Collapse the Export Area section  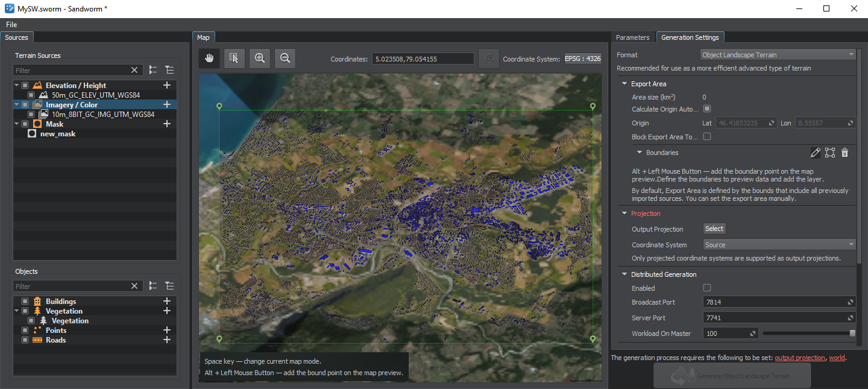625,84
